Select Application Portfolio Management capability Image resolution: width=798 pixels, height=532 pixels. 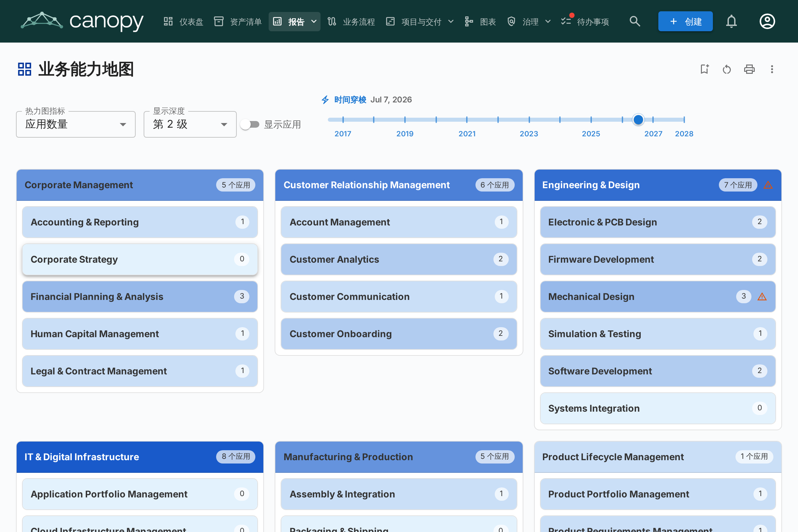(x=140, y=494)
